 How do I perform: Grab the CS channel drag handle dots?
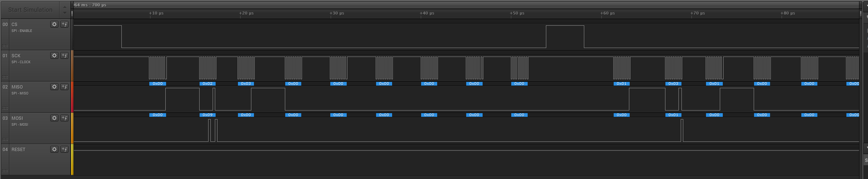coord(5,46)
